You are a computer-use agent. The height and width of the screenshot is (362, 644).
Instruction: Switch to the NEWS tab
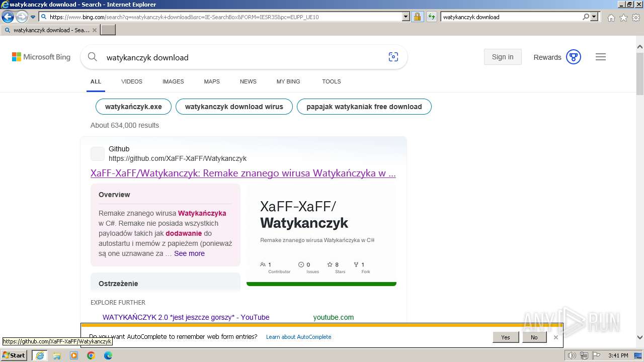[248, 81]
